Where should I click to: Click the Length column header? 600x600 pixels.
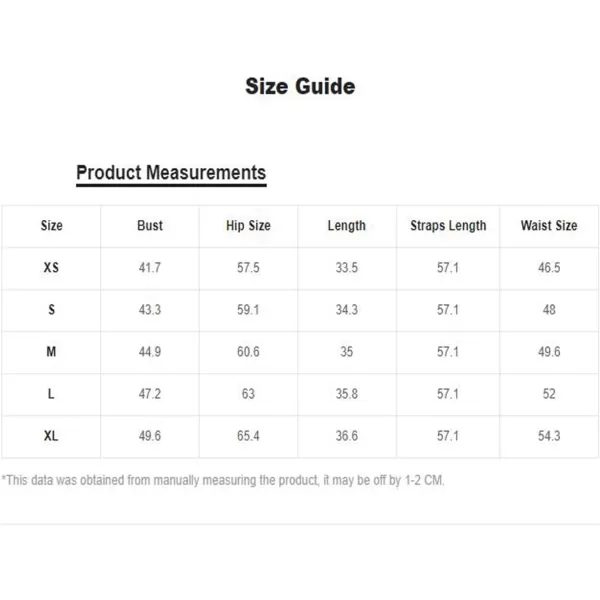coord(347,226)
